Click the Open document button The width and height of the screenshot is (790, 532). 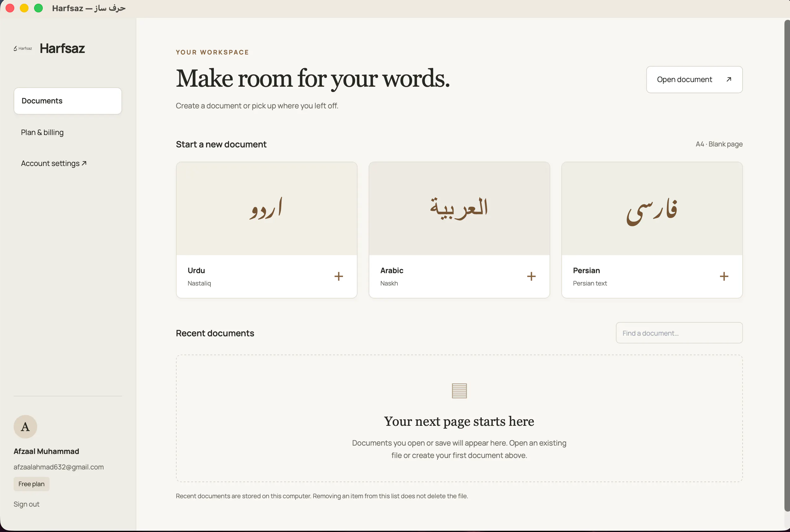tap(694, 79)
